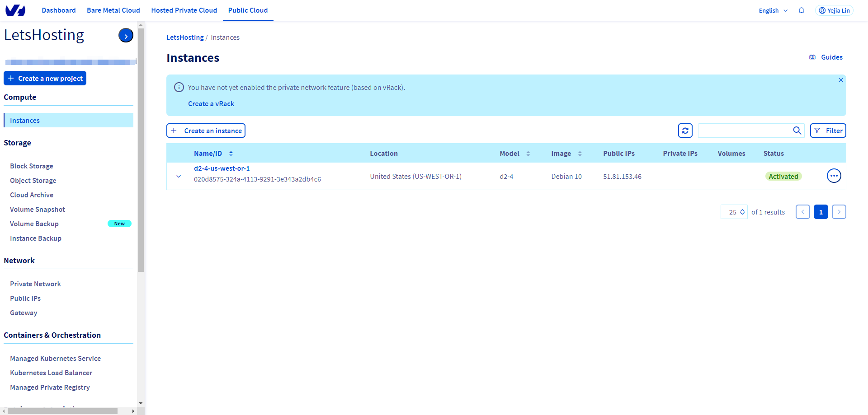Click the Debian 10 image cell
Viewport: 868px width, 415px height.
[566, 177]
